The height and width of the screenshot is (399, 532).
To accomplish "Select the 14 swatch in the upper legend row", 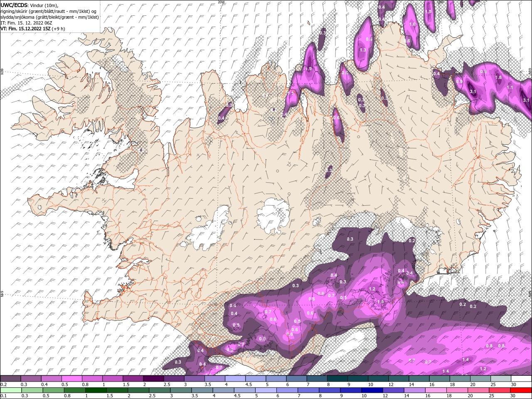I will [x=419, y=379].
